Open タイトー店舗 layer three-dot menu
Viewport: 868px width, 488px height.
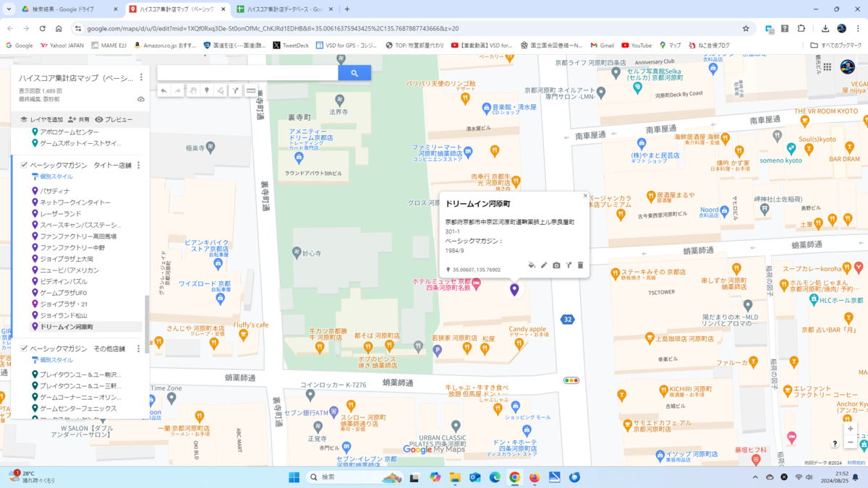pyautogui.click(x=138, y=166)
